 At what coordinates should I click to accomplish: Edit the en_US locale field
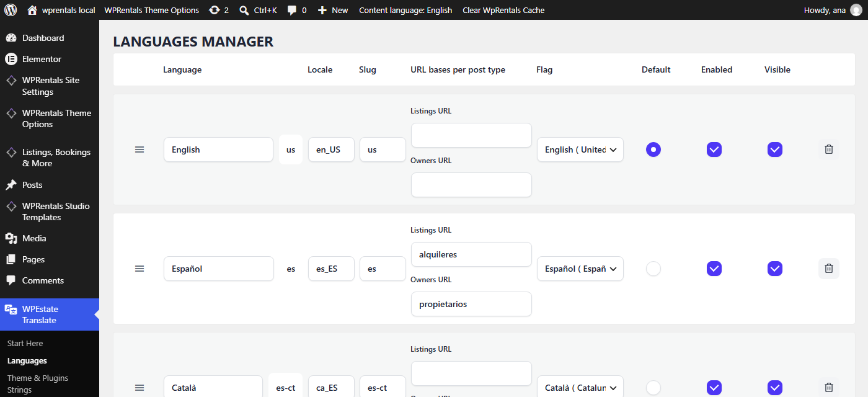click(x=331, y=149)
